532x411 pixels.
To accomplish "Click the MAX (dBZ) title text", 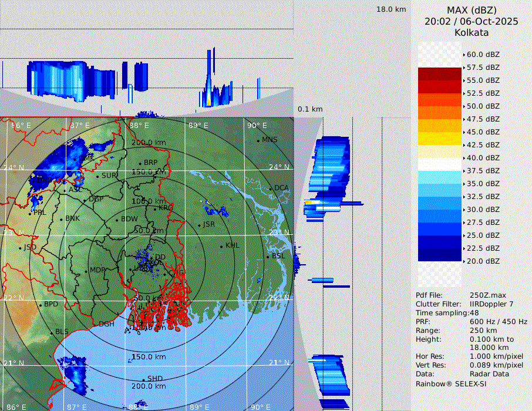I will point(472,10).
